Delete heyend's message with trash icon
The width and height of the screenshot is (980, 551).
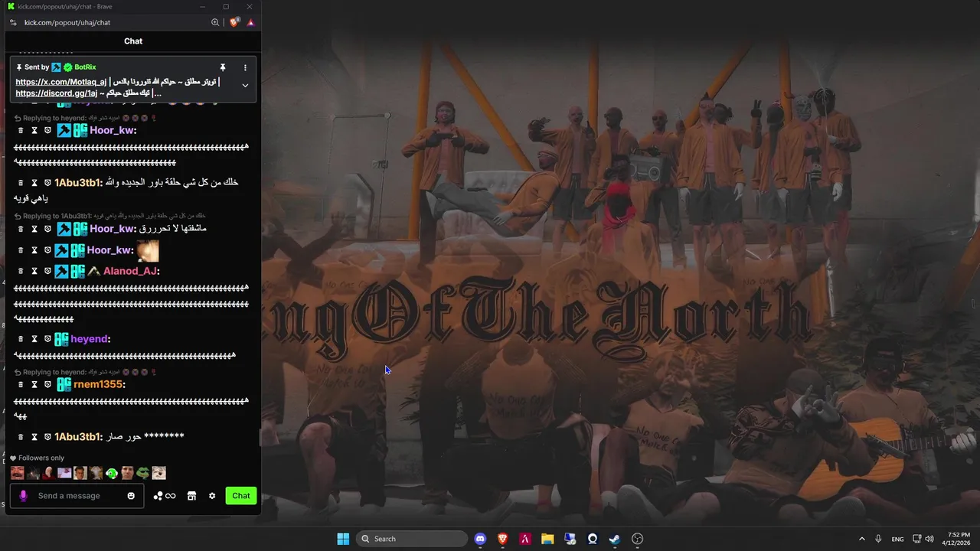21,339
